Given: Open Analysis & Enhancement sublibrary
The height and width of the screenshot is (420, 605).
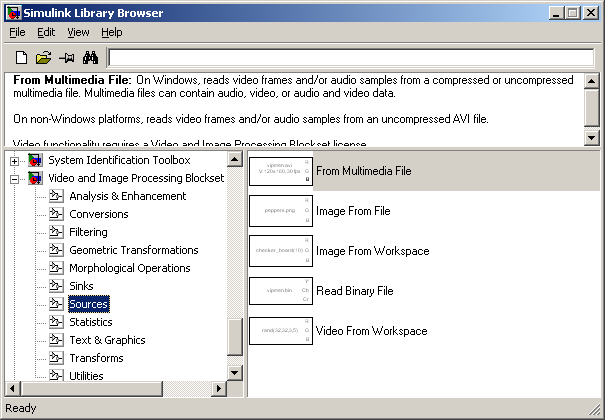Looking at the screenshot, I should 128,196.
